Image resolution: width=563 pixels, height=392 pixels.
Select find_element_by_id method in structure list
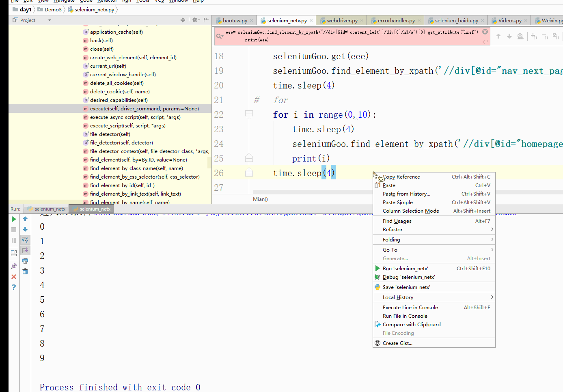[122, 185]
